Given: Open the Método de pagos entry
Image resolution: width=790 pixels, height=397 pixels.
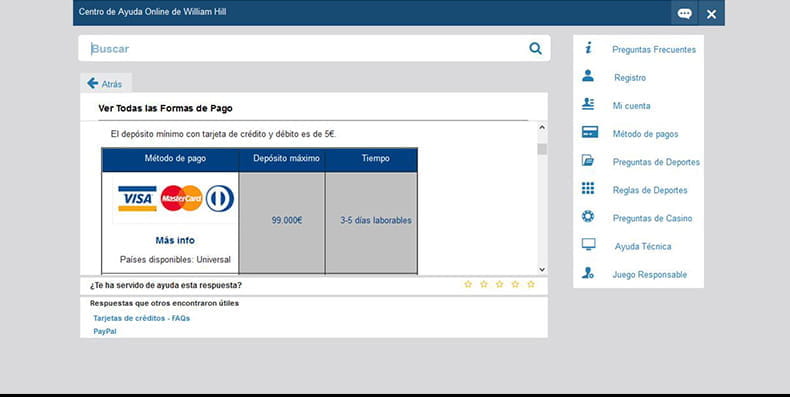Looking at the screenshot, I should tap(645, 134).
